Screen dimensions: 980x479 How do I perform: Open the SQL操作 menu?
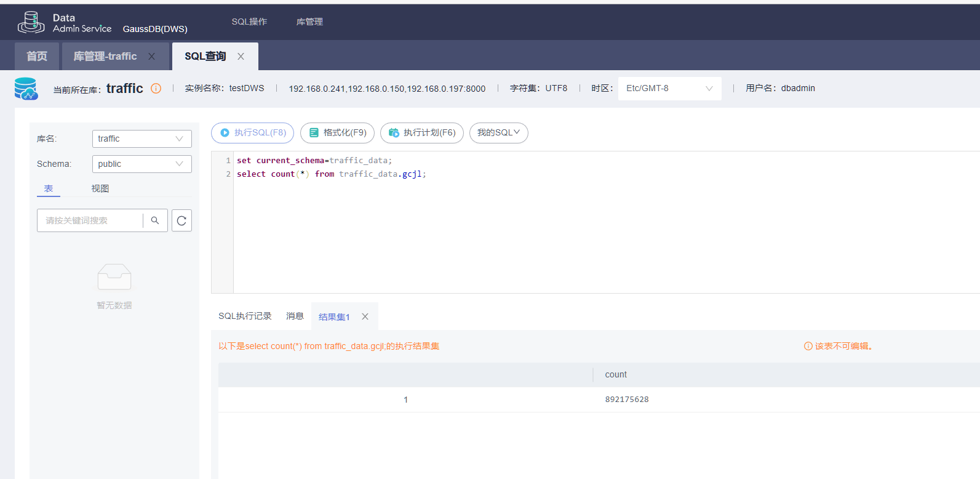coord(249,22)
